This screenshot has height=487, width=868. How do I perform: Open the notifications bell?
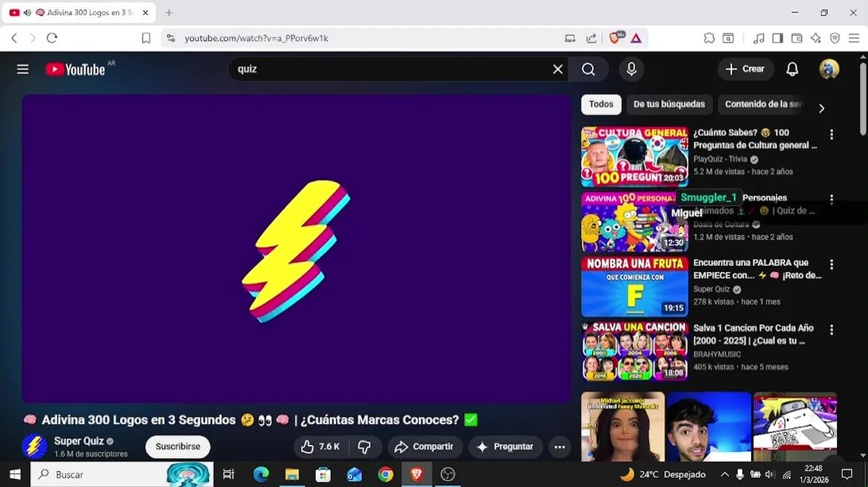click(792, 69)
